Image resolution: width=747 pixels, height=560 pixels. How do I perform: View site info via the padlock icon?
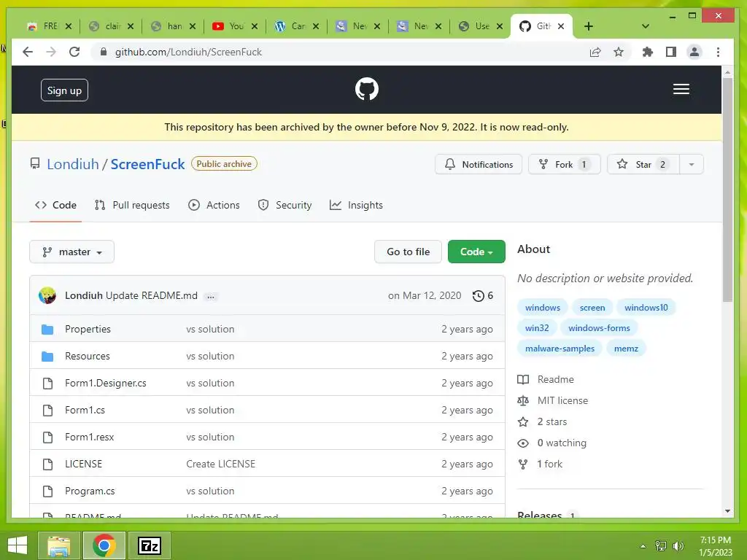click(104, 52)
